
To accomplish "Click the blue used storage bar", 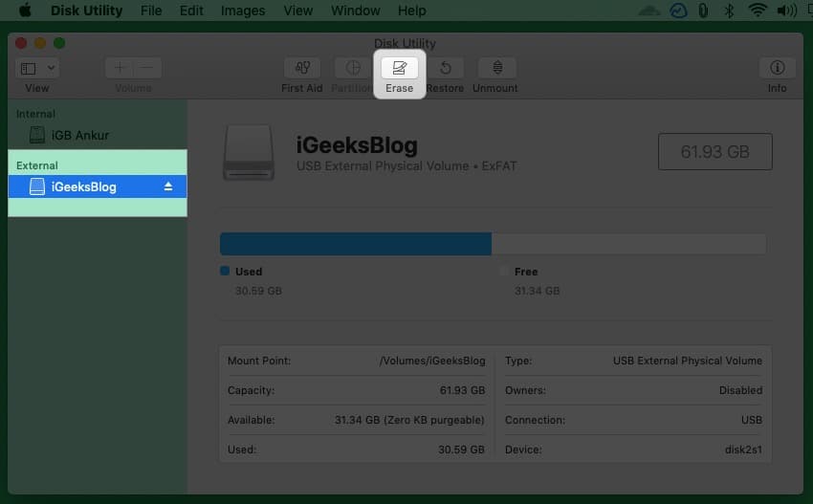I will pyautogui.click(x=356, y=244).
